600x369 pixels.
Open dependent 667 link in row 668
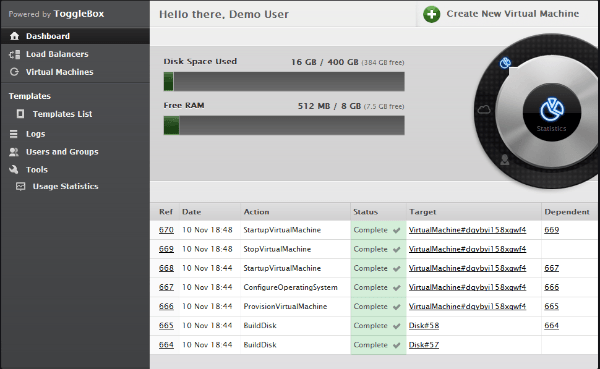[551, 268]
